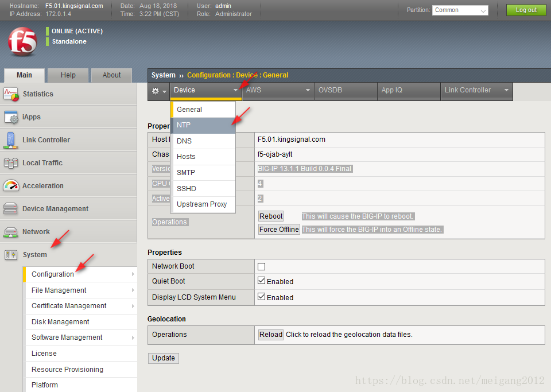Open Acceleration in the sidebar
This screenshot has width=551, height=392.
(x=68, y=186)
